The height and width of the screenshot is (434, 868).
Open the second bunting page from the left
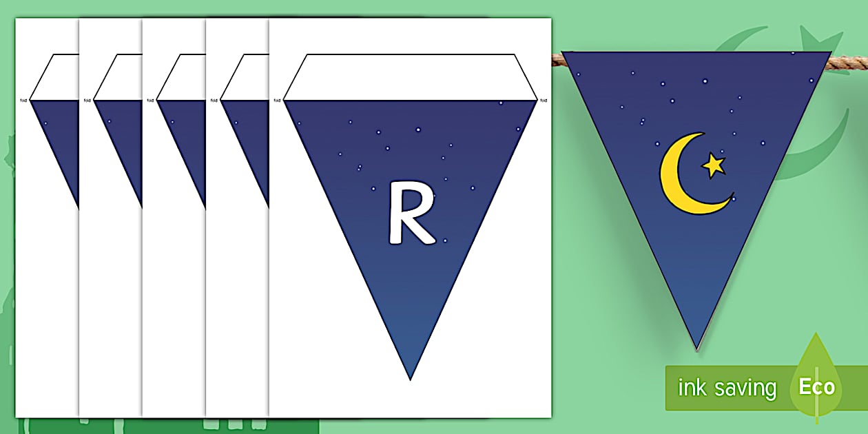click(110, 276)
